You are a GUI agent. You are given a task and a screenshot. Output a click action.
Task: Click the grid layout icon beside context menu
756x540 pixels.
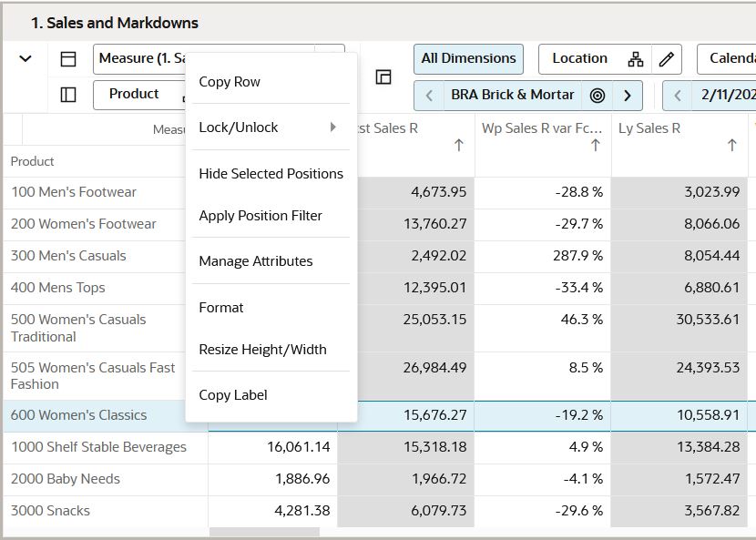[383, 77]
